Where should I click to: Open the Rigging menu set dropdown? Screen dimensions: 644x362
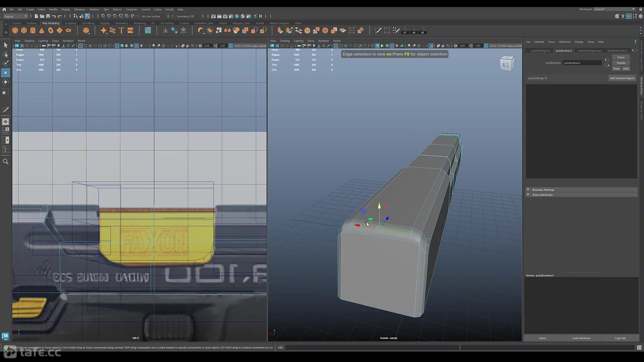(15, 16)
